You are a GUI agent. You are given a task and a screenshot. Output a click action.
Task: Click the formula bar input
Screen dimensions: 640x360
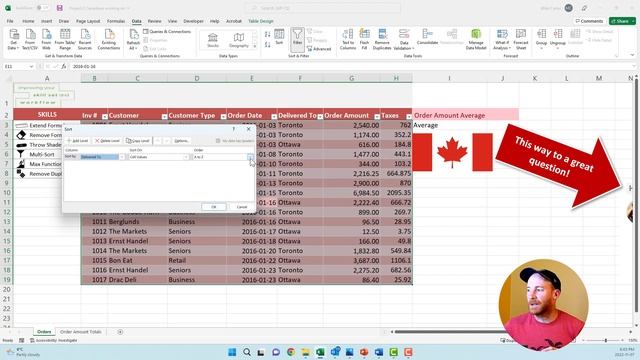[351, 67]
